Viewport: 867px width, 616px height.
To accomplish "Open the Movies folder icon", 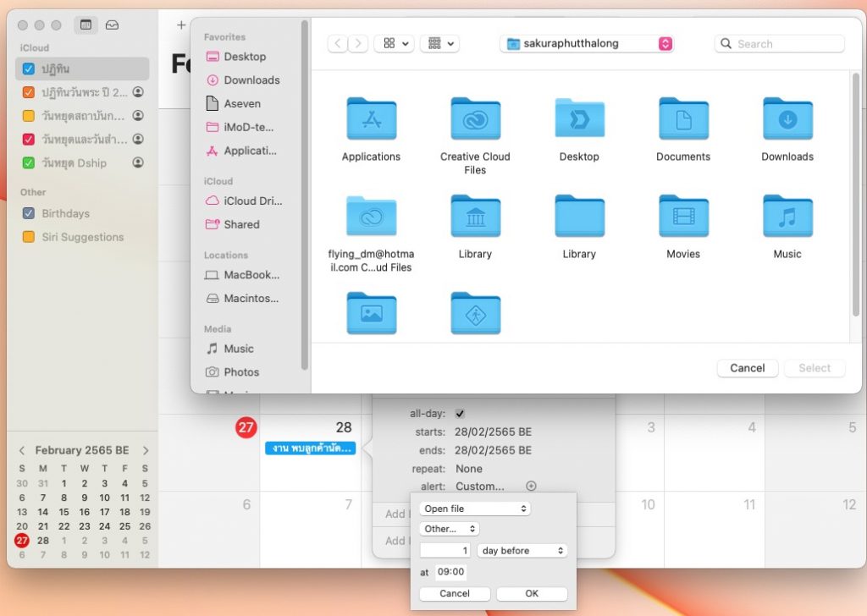I will (683, 217).
